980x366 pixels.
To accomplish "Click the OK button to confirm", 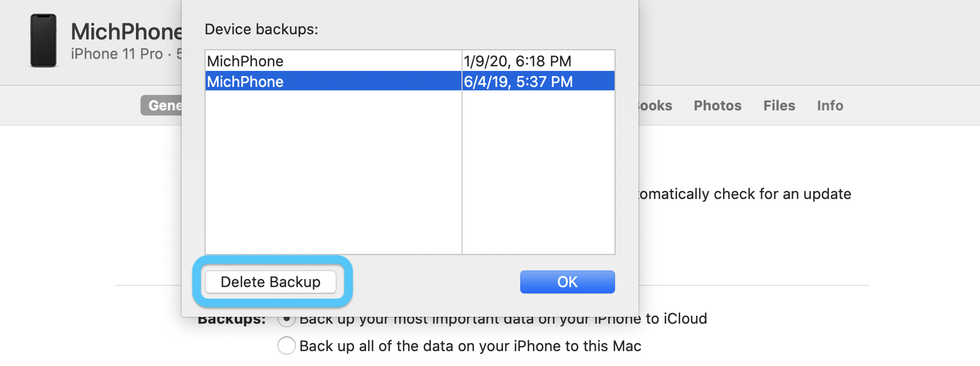I will click(567, 281).
